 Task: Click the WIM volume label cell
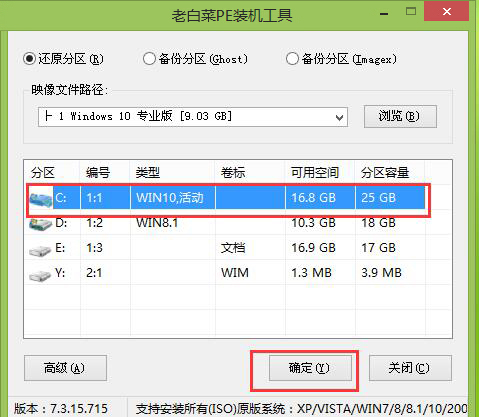tap(235, 273)
